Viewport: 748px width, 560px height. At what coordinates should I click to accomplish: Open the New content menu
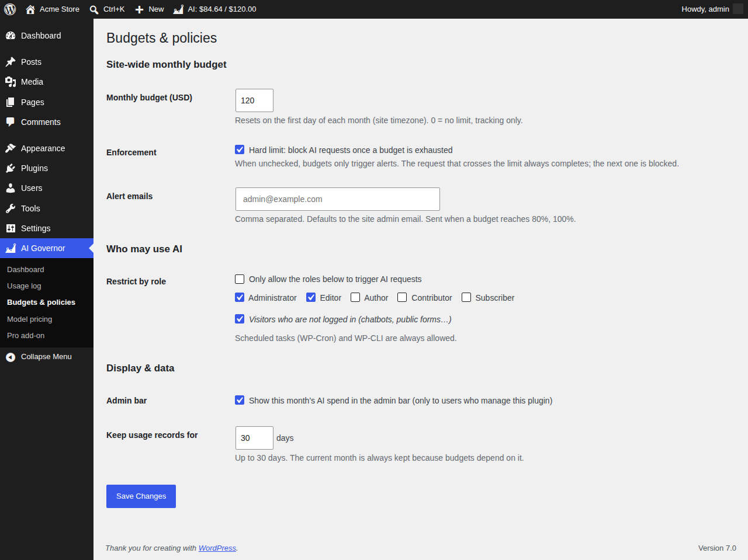tap(150, 9)
